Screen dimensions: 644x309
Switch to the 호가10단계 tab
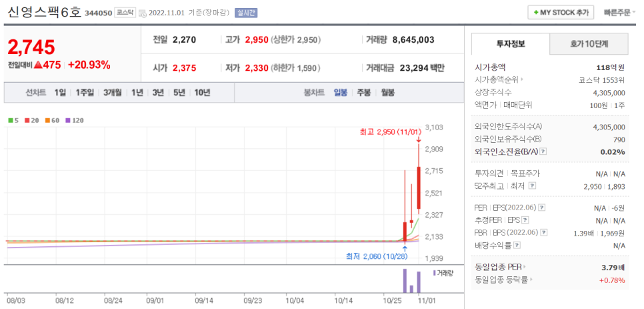pos(589,44)
